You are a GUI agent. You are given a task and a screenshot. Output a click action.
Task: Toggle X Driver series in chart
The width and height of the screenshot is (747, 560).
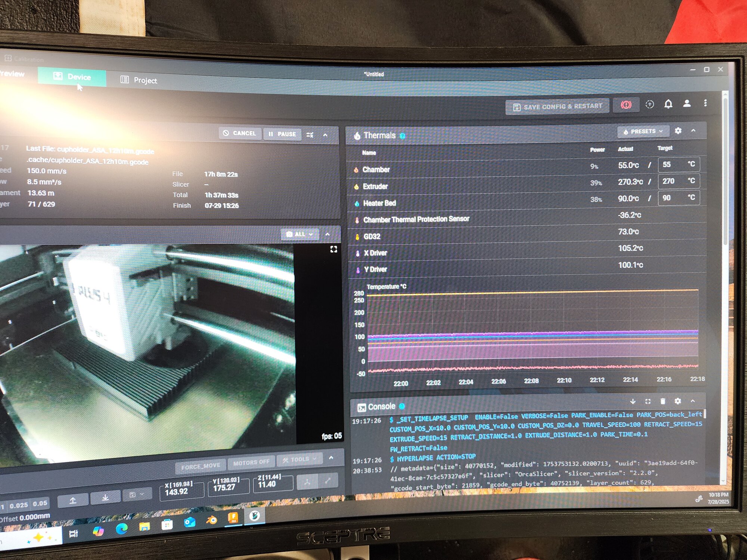(x=375, y=253)
